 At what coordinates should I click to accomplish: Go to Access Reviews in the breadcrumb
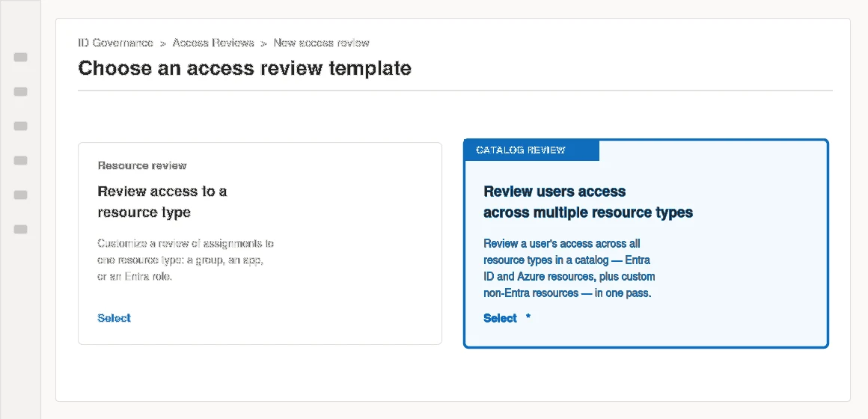click(x=213, y=43)
